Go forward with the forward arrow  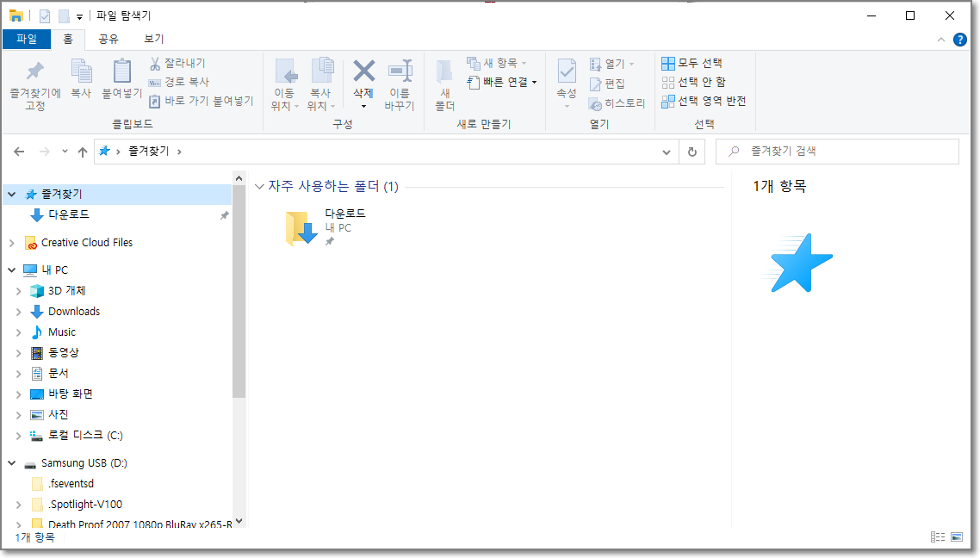pos(45,152)
